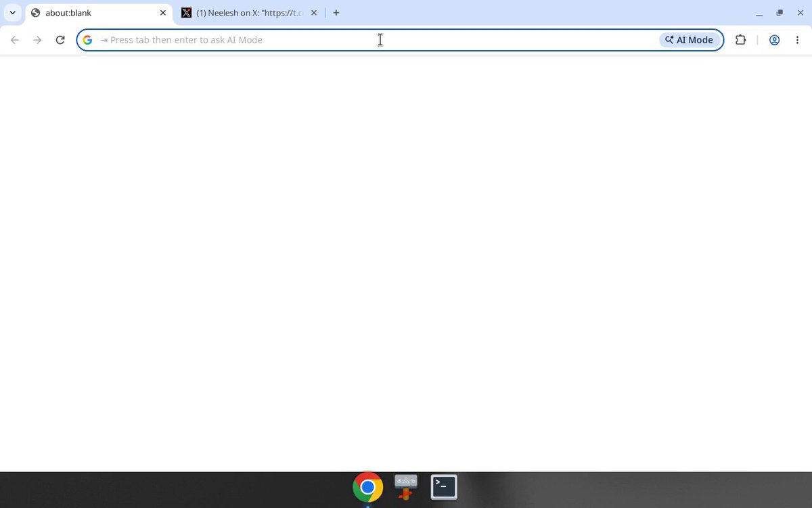
Task: Click the AI Mode button
Action: 689,40
